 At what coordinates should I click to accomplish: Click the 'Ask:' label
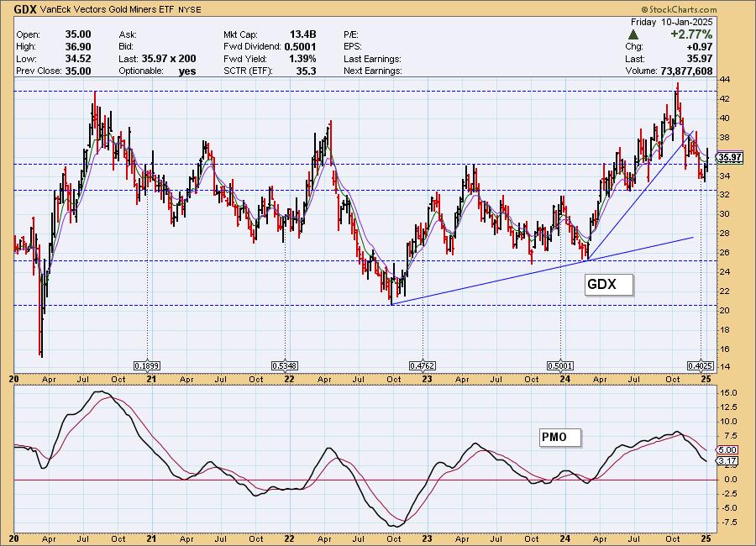tap(128, 34)
